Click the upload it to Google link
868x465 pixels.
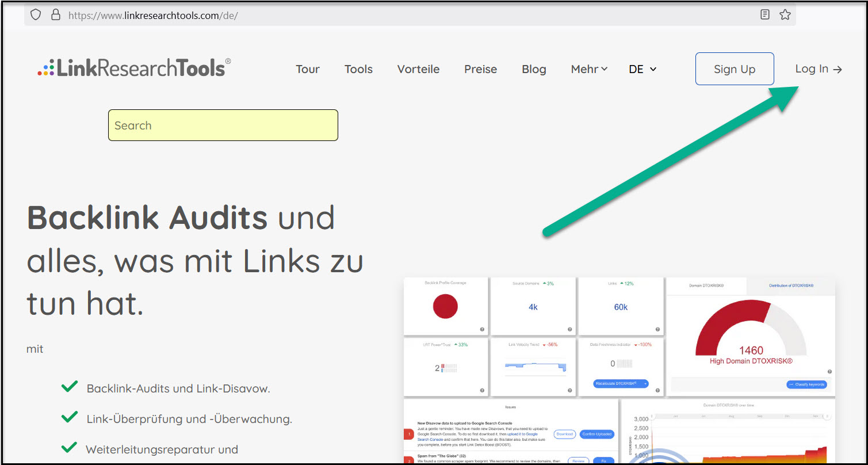coord(522,434)
